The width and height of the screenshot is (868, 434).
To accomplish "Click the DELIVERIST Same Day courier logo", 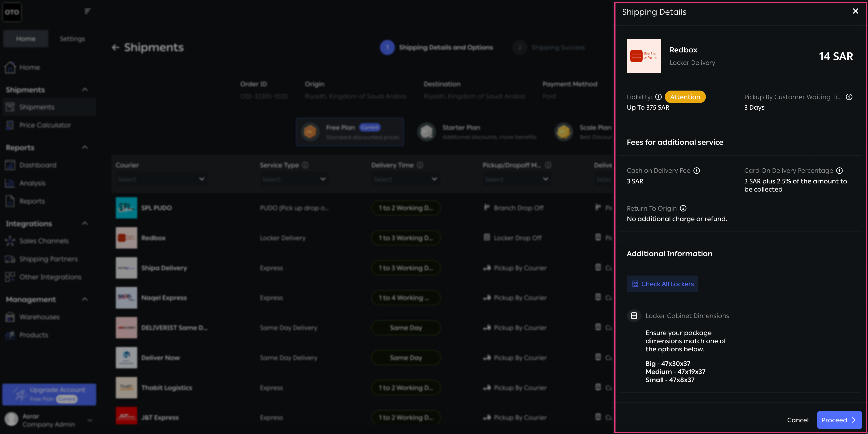I will pyautogui.click(x=126, y=328).
